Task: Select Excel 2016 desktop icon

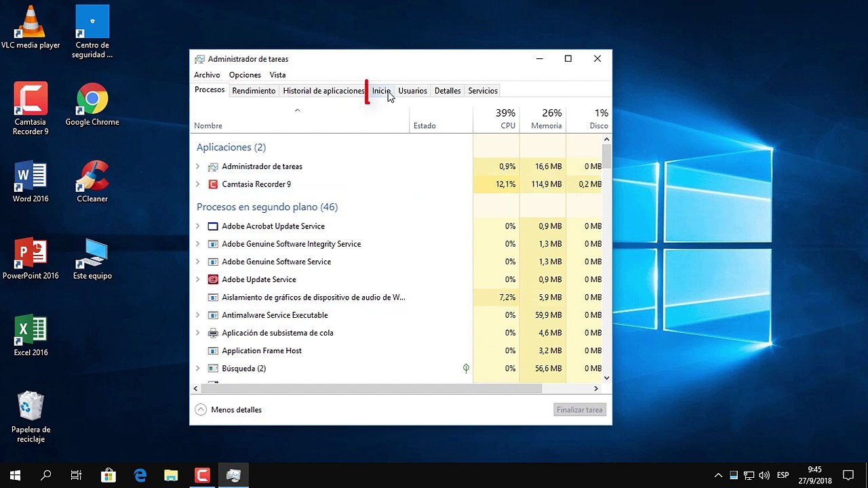Action: (x=31, y=335)
